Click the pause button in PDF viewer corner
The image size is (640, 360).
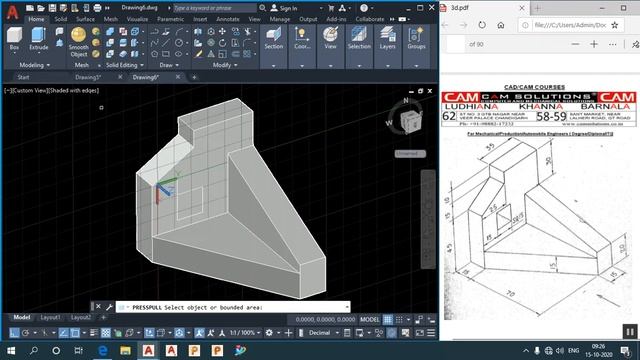tap(630, 331)
